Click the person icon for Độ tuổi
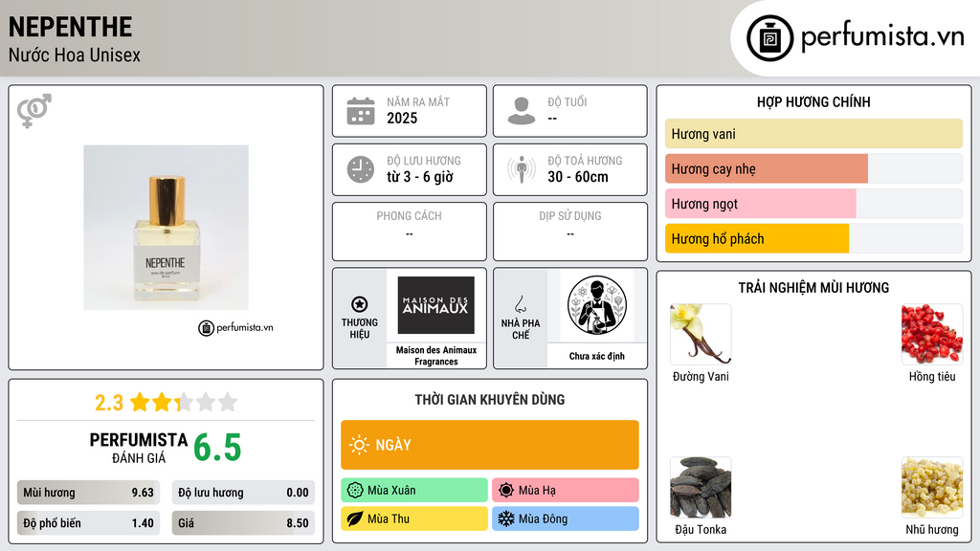 tap(522, 111)
